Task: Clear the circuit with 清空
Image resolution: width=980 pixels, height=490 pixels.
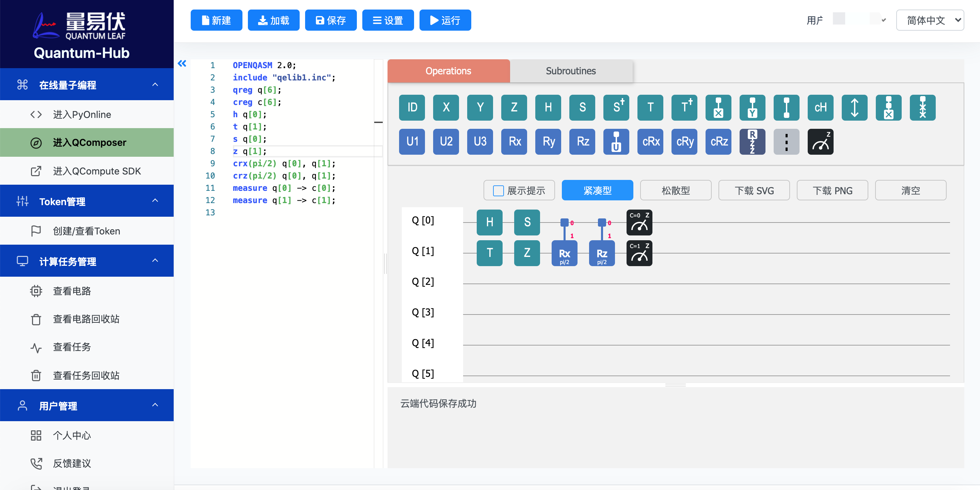Action: (911, 190)
